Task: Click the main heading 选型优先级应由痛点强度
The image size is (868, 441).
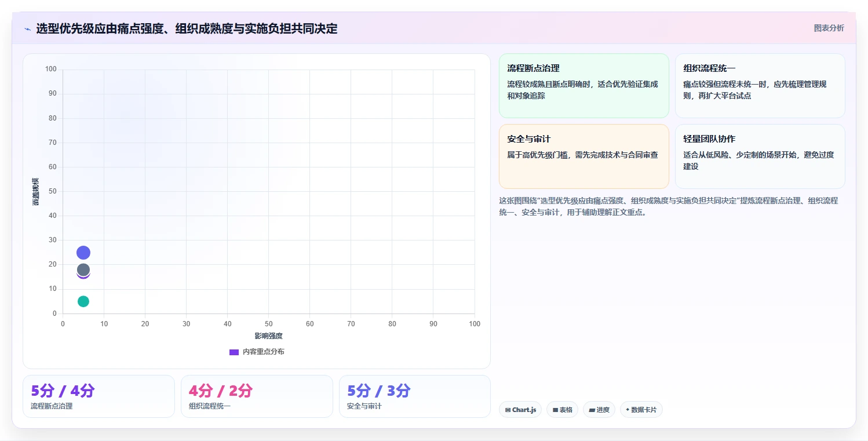Action: point(187,29)
